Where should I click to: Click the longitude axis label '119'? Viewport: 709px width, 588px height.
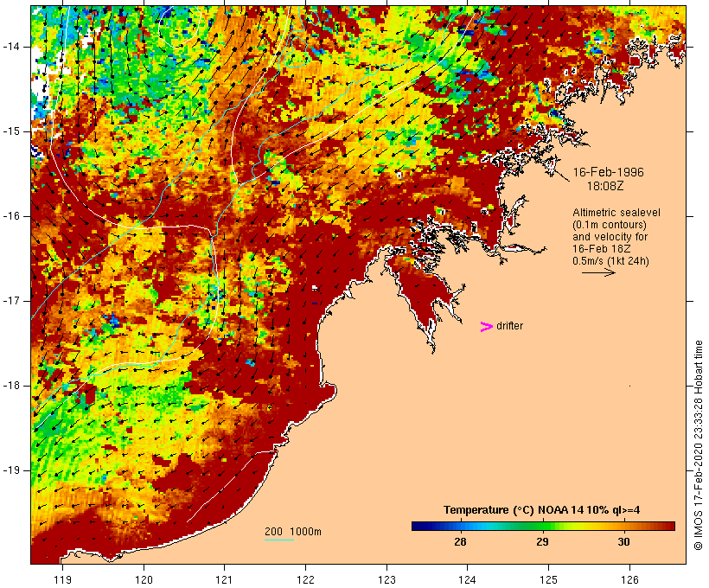pos(62,580)
